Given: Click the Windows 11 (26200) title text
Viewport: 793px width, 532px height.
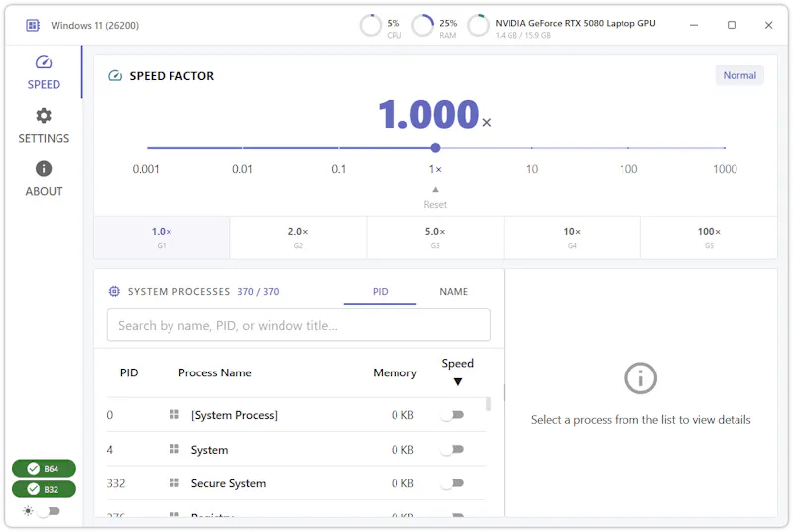Looking at the screenshot, I should (x=94, y=25).
